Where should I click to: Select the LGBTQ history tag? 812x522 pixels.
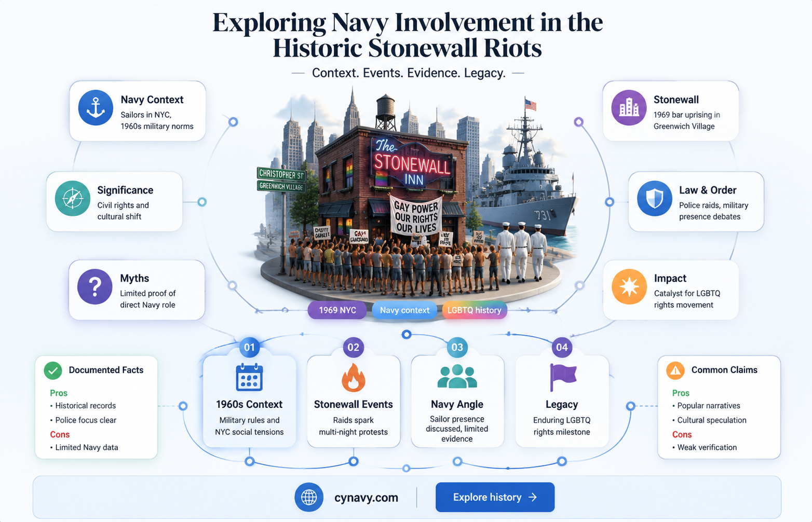coord(474,310)
